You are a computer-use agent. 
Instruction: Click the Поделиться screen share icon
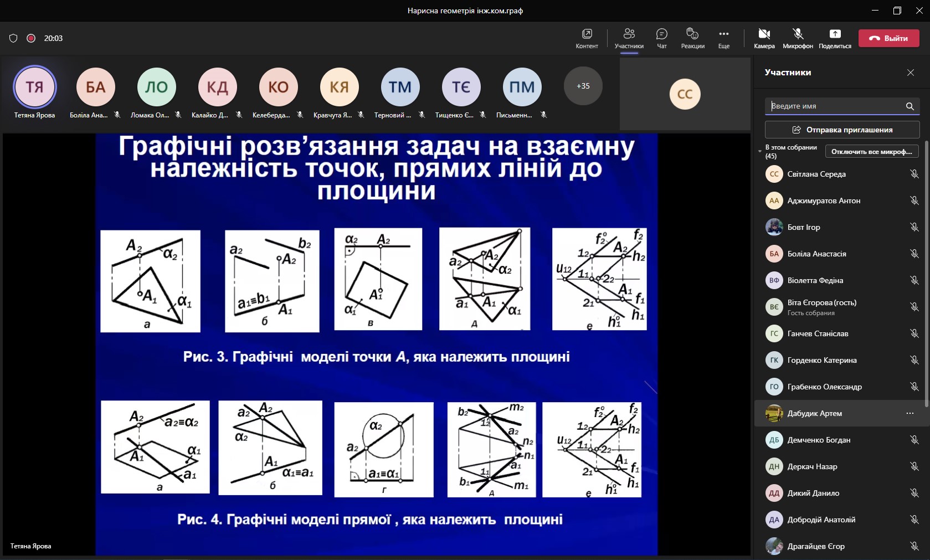pos(835,38)
